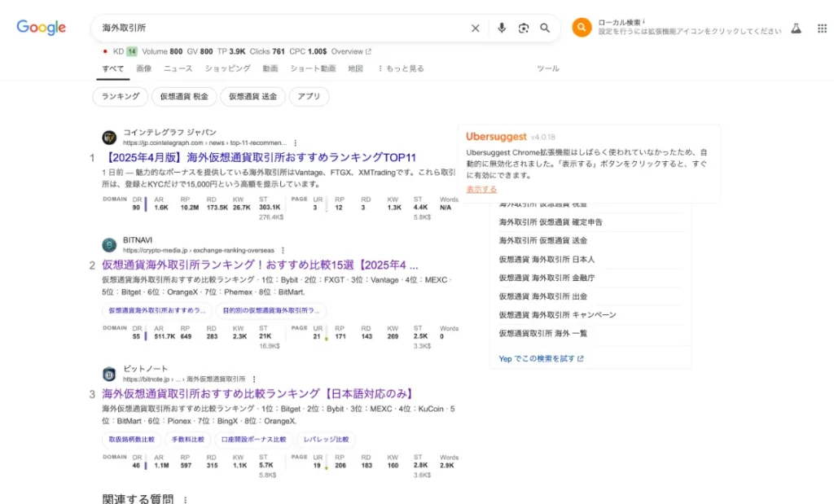Screen dimensions: 834x504
Task: Click the jp.cointelegraph.com URL breadcrumb
Action: click(204, 143)
